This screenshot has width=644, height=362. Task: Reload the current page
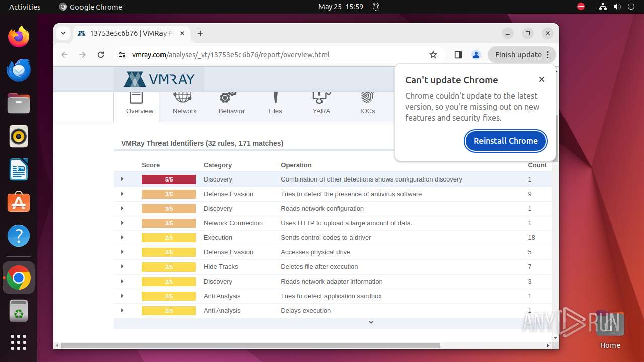pos(101,55)
